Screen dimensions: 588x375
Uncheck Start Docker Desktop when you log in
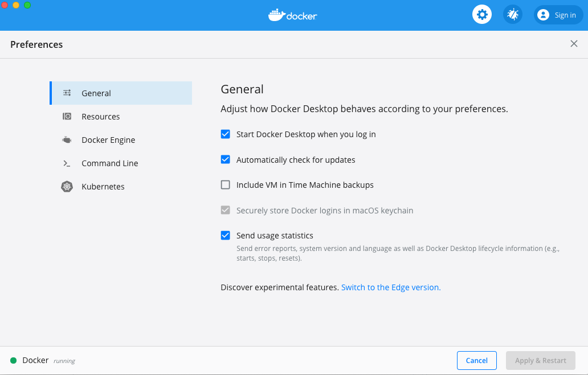(x=225, y=134)
